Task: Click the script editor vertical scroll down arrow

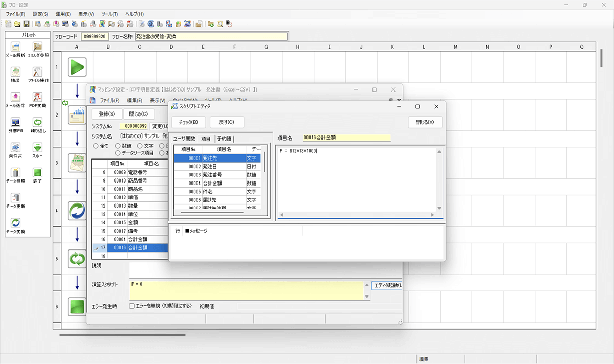Action: [439, 208]
